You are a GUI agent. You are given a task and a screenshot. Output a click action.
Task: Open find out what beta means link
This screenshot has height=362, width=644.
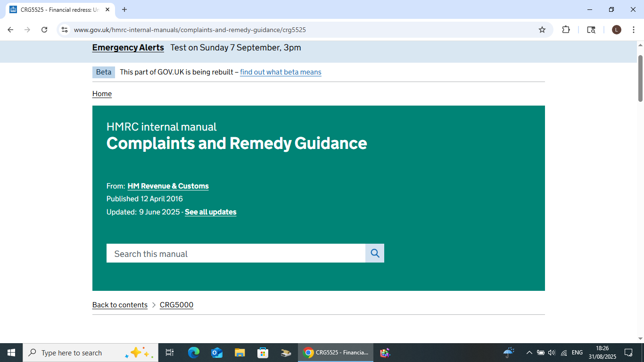click(281, 72)
